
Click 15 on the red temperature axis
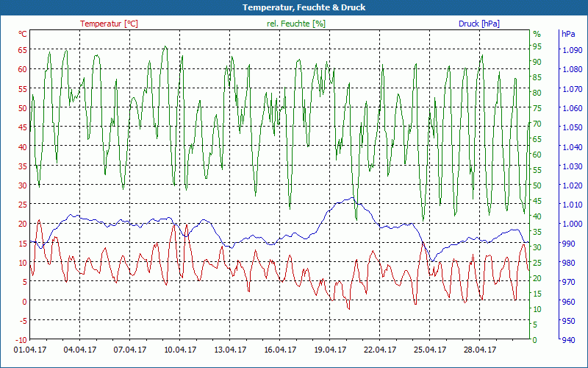[23, 243]
